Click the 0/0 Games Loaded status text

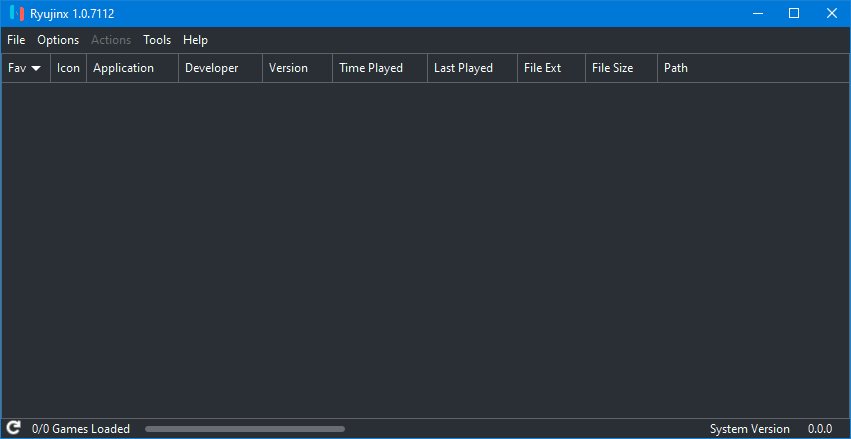(81, 429)
